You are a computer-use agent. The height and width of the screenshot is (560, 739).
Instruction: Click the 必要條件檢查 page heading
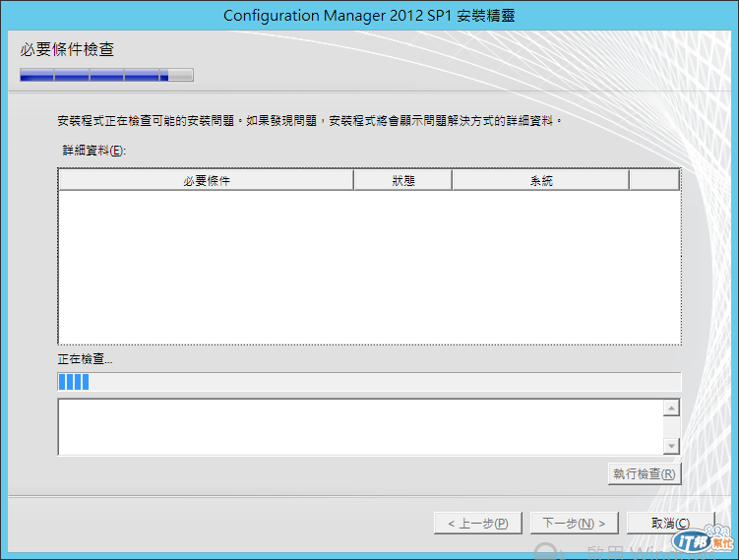pyautogui.click(x=67, y=49)
